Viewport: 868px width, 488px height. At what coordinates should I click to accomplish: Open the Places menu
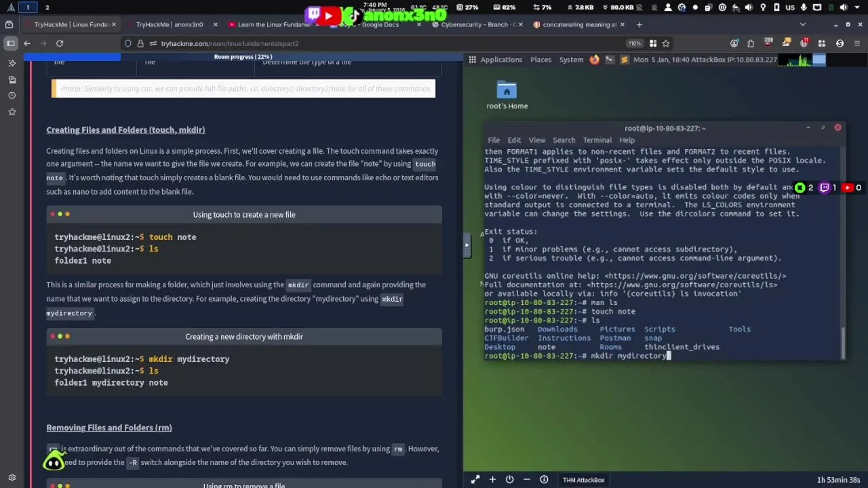coord(540,60)
